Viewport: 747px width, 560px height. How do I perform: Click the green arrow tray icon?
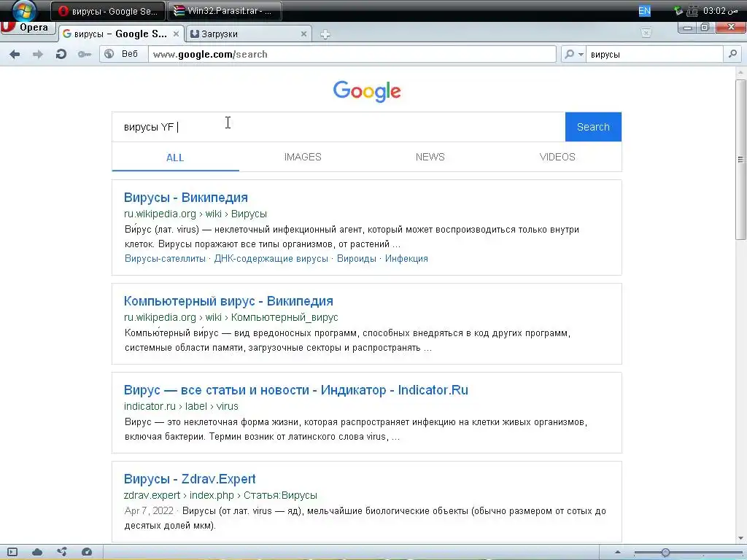[x=678, y=10]
